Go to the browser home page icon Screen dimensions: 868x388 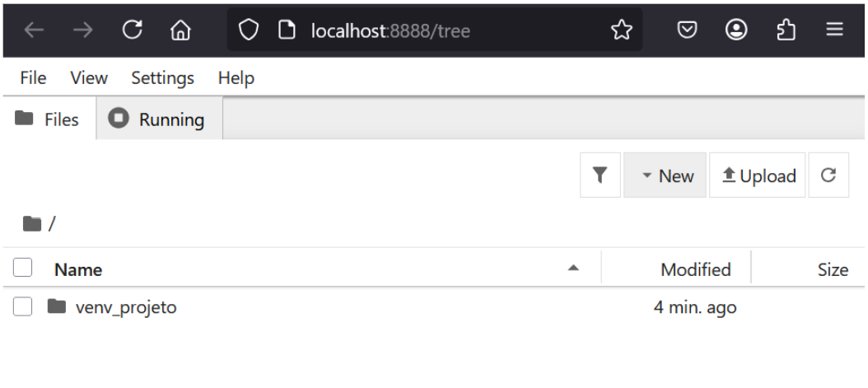[x=180, y=30]
